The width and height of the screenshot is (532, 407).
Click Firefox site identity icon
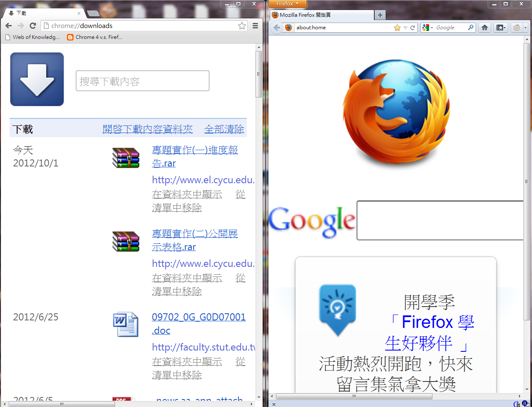[x=289, y=28]
